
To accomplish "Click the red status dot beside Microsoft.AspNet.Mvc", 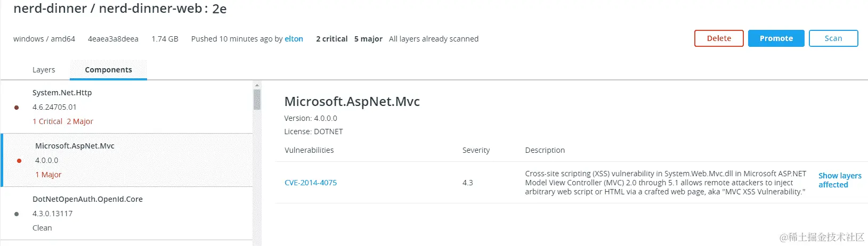I will point(19,161).
